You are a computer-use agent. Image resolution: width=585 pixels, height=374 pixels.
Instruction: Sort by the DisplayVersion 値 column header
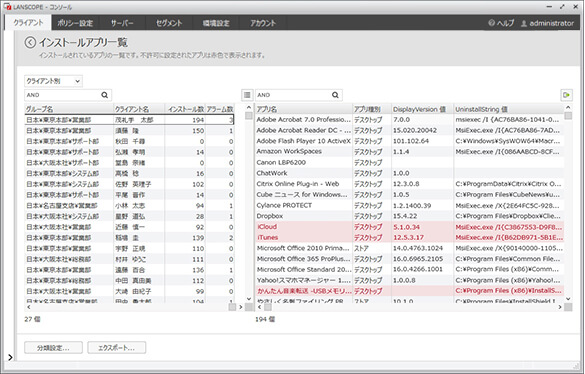[x=422, y=109]
